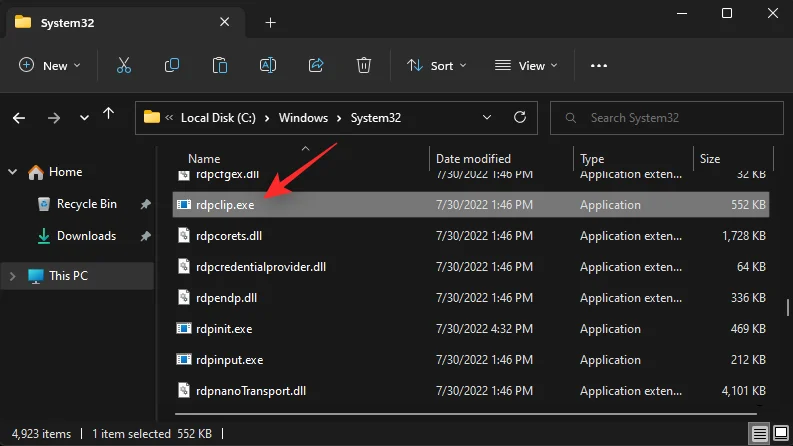Select rdpinput.exe file name
This screenshot has height=446, width=793.
tap(230, 360)
